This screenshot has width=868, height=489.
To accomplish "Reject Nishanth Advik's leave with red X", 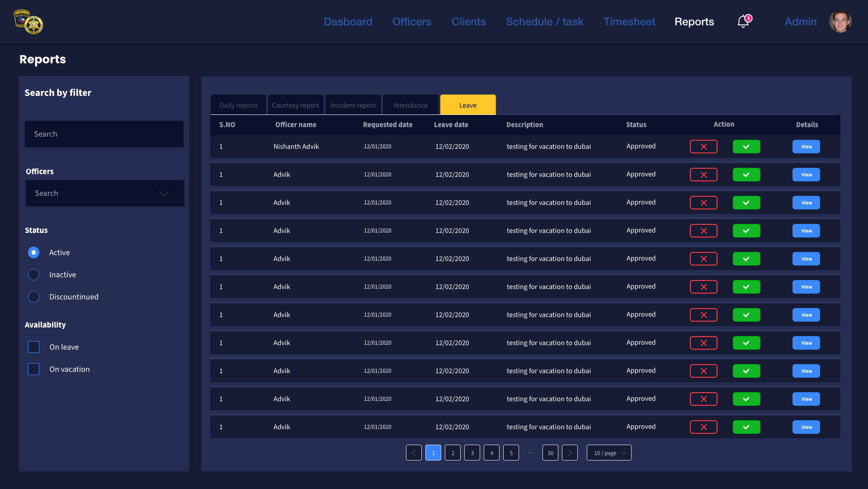I will point(703,147).
